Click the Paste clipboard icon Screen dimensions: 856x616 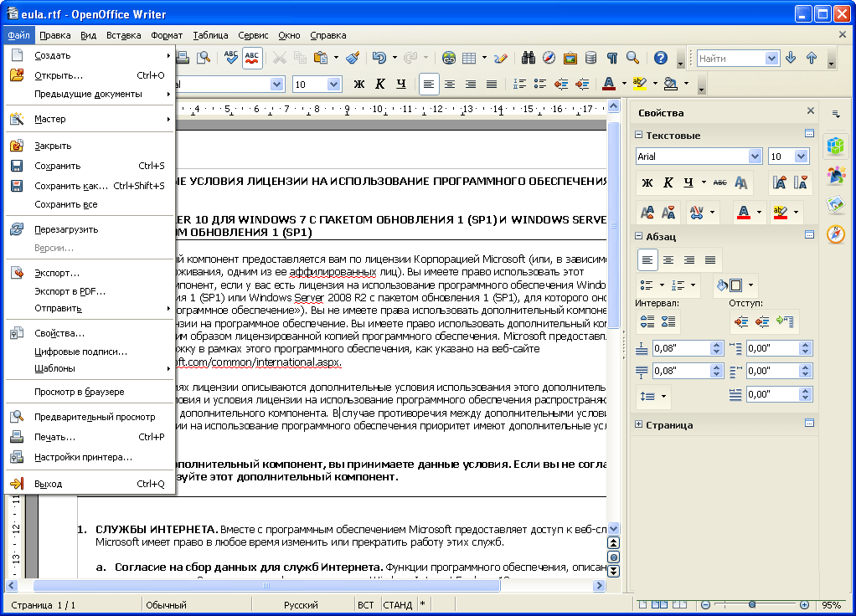click(x=321, y=57)
